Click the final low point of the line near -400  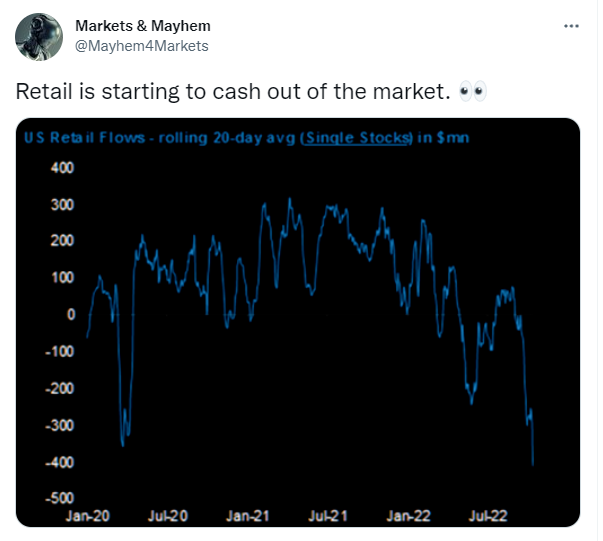coord(533,464)
